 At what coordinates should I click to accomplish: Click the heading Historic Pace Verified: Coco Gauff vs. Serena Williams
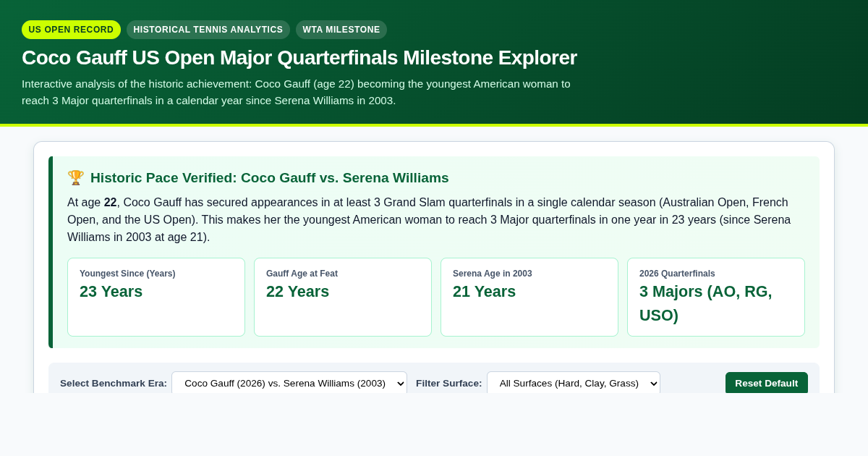(269, 177)
